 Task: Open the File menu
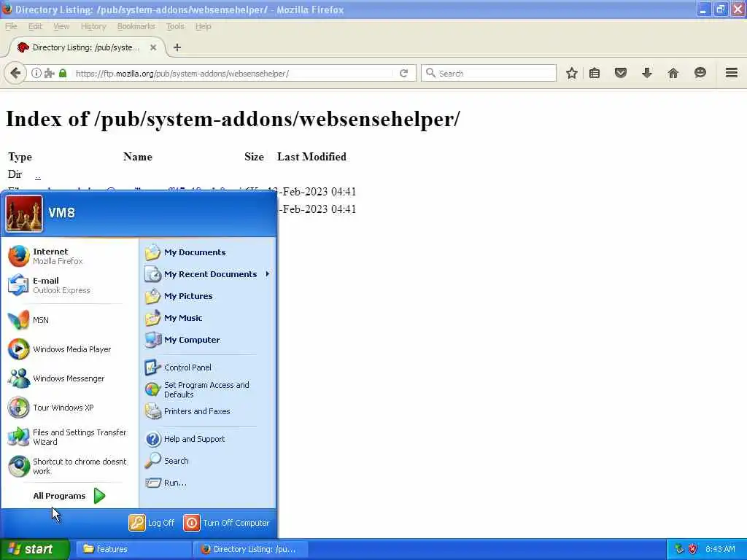click(x=11, y=26)
